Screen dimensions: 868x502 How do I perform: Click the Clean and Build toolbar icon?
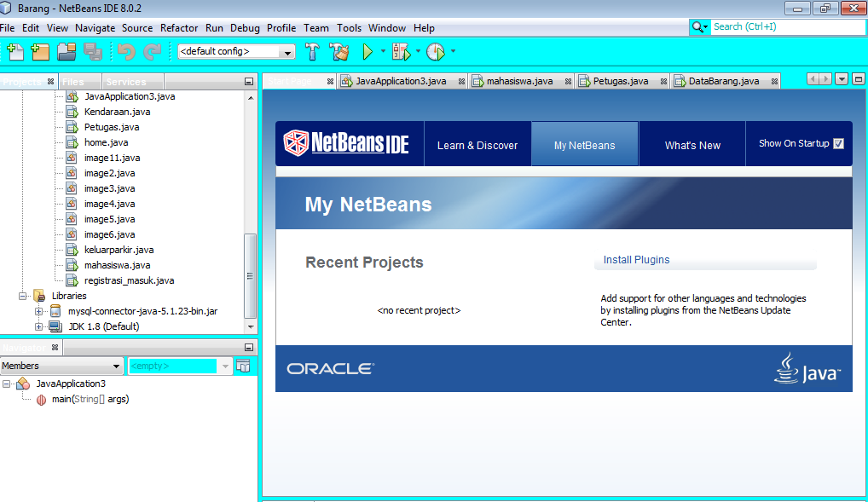click(339, 52)
